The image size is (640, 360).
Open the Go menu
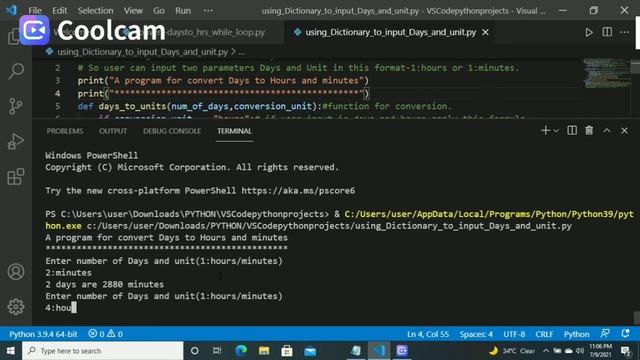[159, 11]
